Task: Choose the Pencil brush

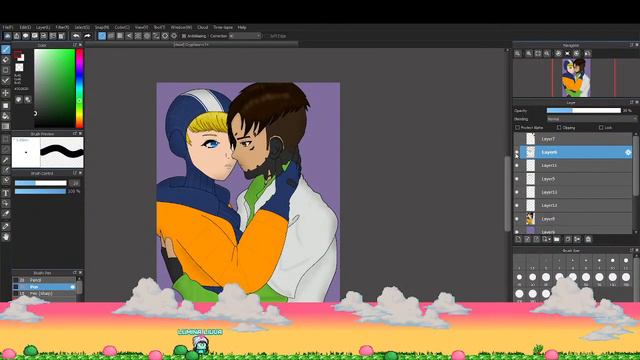Action: pyautogui.click(x=44, y=280)
